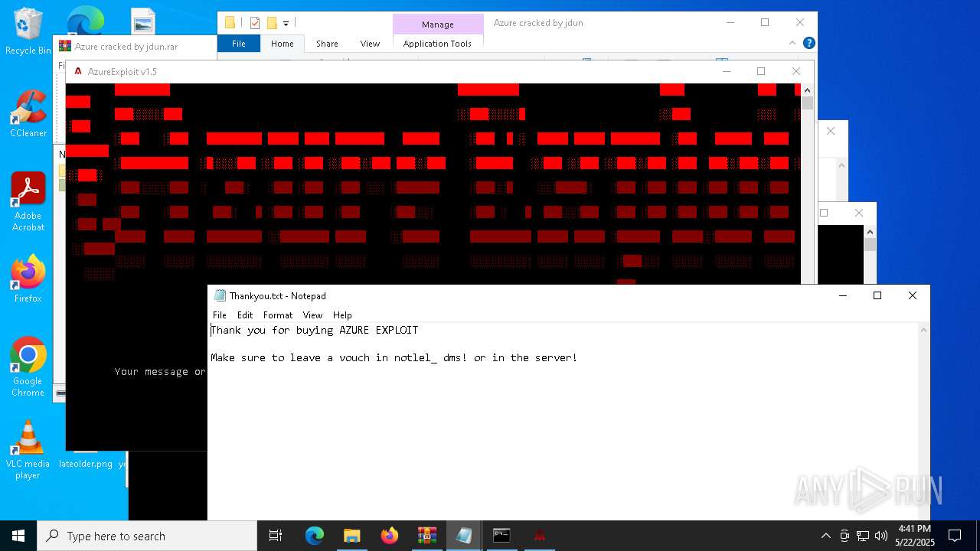Open the Format menu in Notepad

[278, 315]
